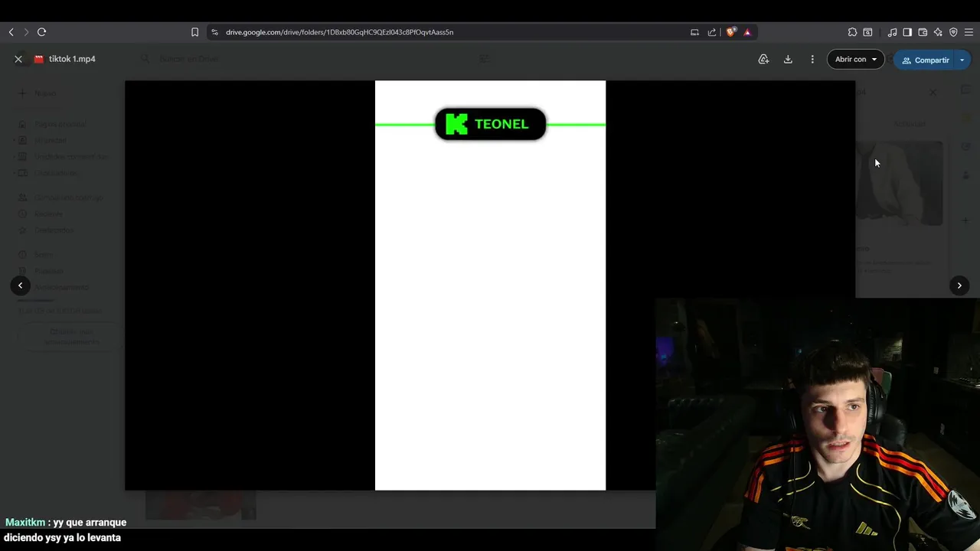Image resolution: width=980 pixels, height=551 pixels.
Task: Open the three-dot more actions menu
Action: (x=812, y=59)
